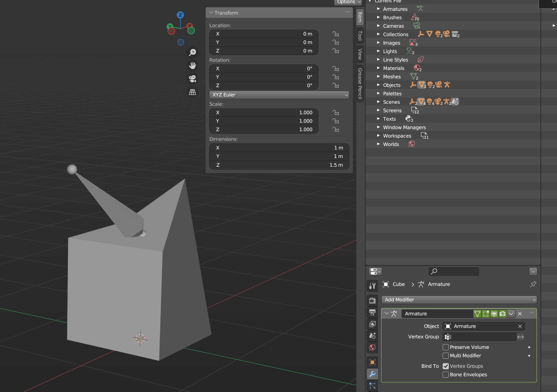Open the XYZ Euler rotation mode dropdown
The image size is (557, 392).
tap(279, 95)
